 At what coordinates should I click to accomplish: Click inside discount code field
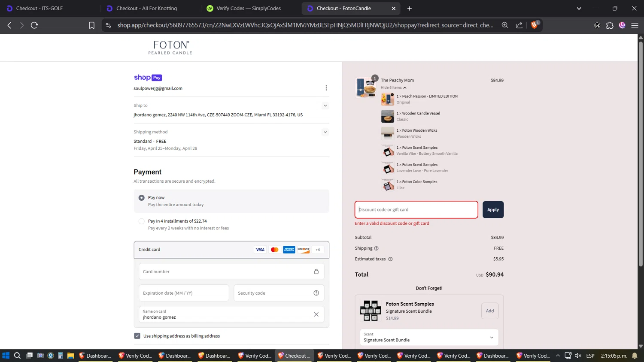[416, 210]
